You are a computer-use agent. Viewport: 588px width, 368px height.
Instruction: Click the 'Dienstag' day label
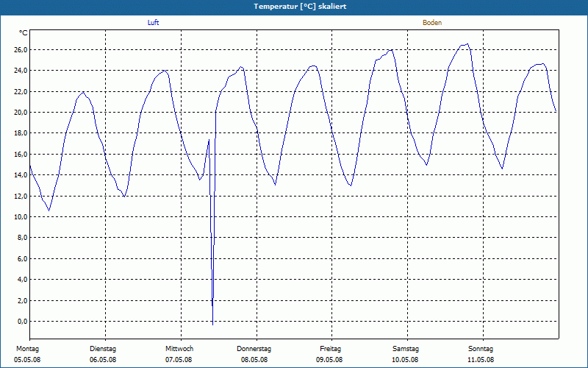coord(103,349)
